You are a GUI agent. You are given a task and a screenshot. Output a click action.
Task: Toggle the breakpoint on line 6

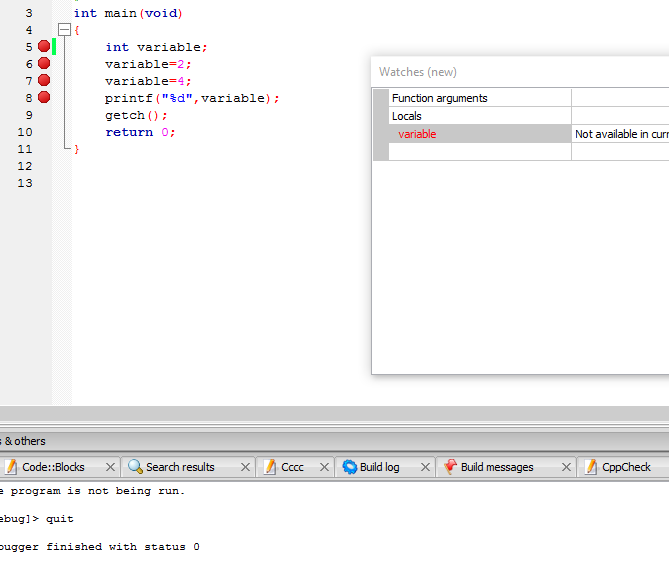point(44,64)
